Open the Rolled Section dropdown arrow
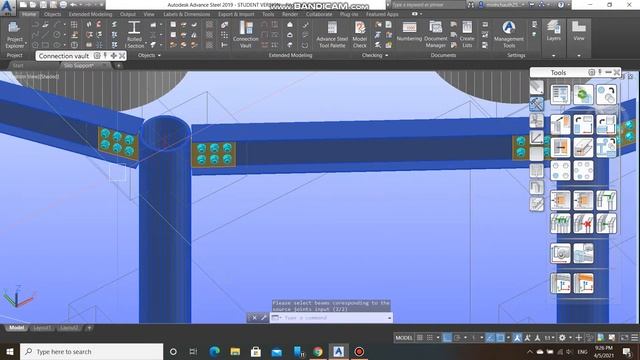The image size is (640, 360). pyautogui.click(x=146, y=42)
